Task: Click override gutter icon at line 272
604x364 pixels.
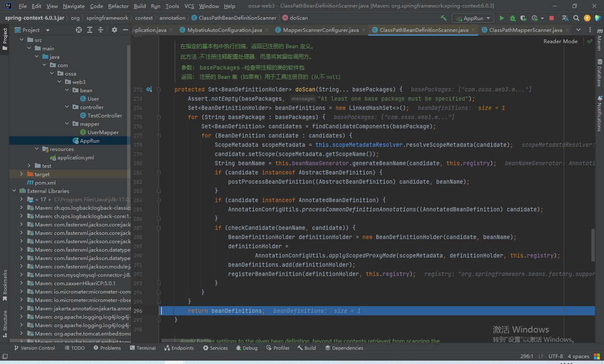Action: [149, 89]
